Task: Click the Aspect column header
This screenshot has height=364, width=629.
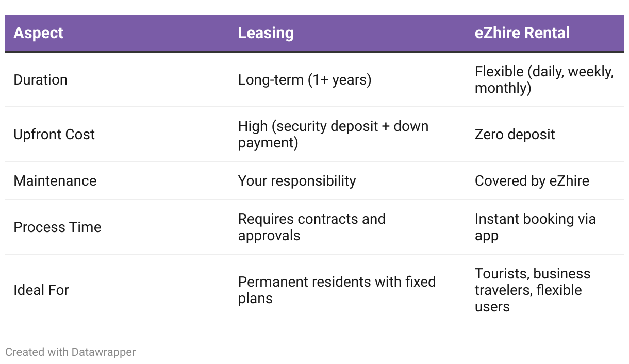Action: tap(38, 33)
